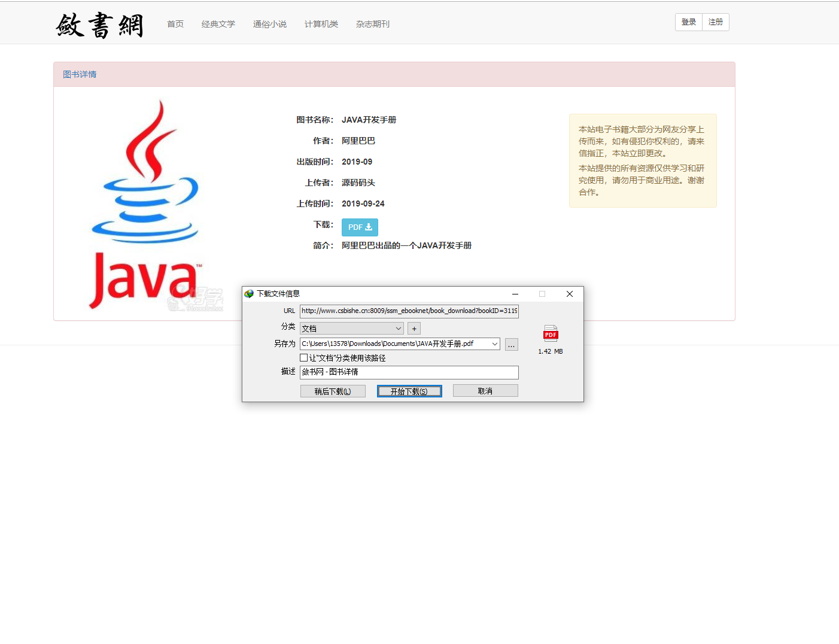
Task: Click the download dialog's app icon
Action: click(x=249, y=294)
